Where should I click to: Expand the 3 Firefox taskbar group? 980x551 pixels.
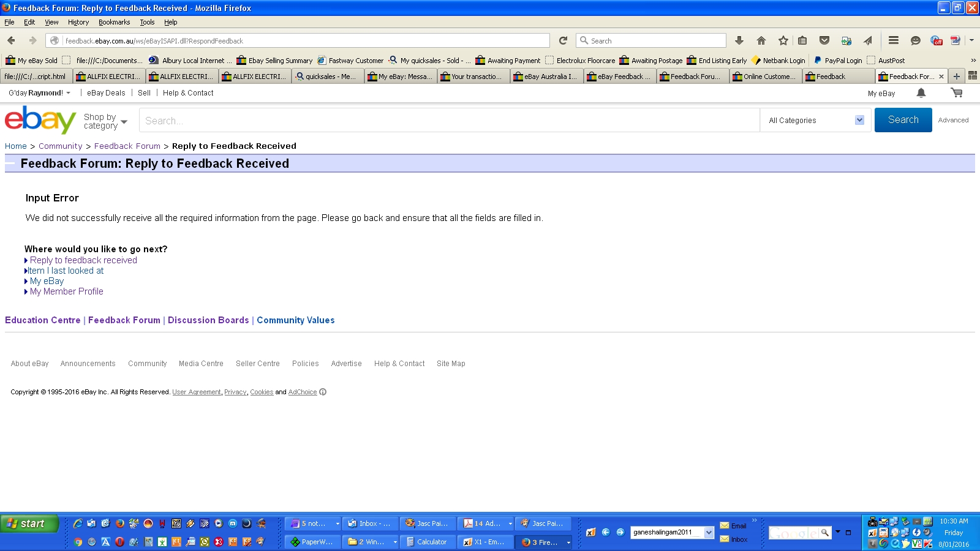pyautogui.click(x=568, y=542)
